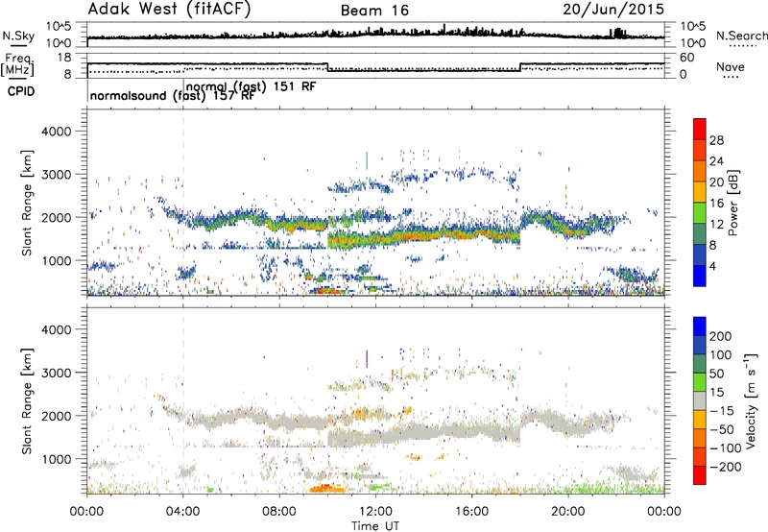Click the gray segment of the velocity colorbar
The width and height of the screenshot is (768, 532).
coord(700,401)
